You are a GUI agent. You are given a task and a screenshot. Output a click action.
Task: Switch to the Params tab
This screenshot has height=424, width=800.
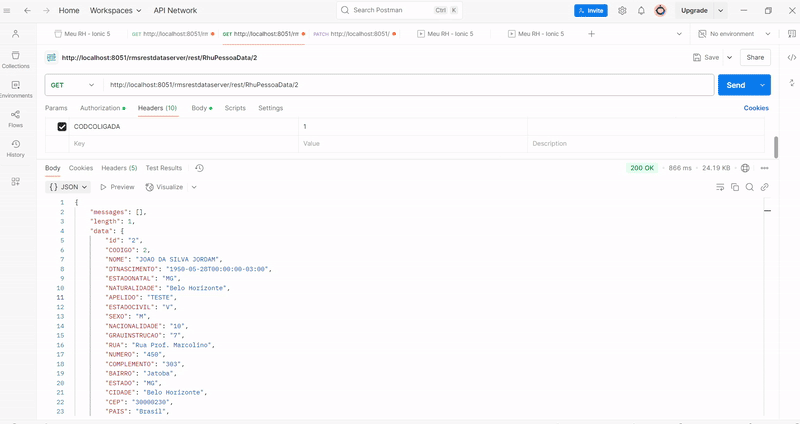(x=56, y=108)
